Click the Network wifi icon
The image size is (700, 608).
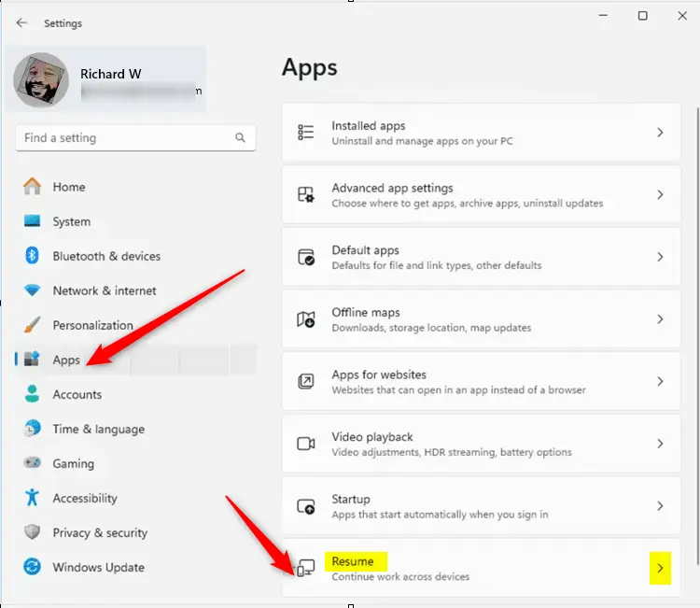click(x=32, y=290)
